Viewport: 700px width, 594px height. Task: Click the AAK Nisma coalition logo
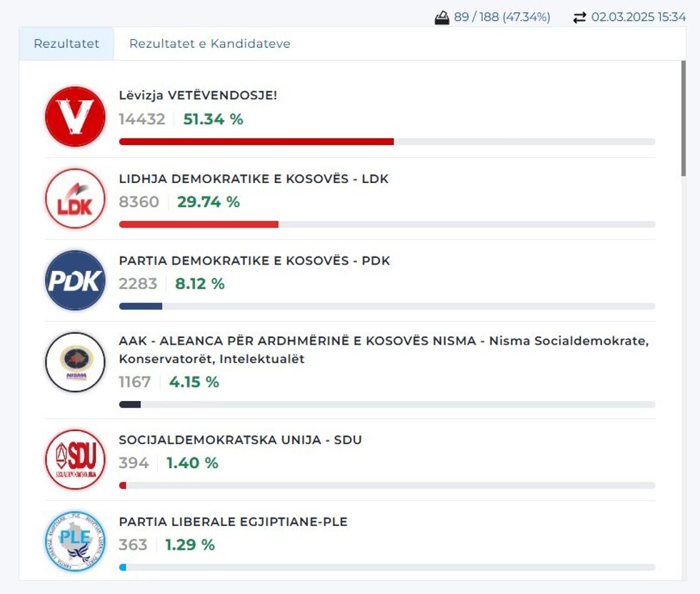click(x=75, y=362)
